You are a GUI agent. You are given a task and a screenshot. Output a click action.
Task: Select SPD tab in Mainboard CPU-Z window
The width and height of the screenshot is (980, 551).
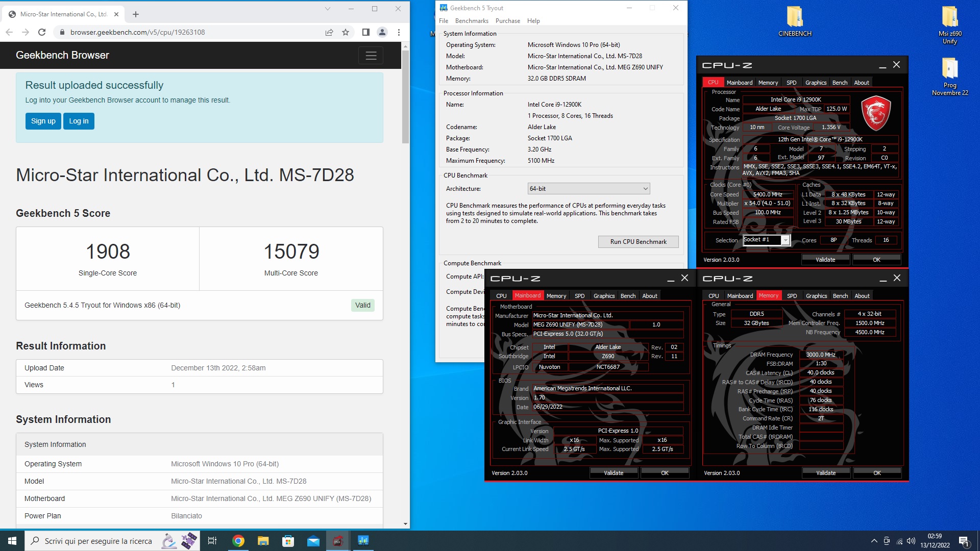pyautogui.click(x=579, y=296)
